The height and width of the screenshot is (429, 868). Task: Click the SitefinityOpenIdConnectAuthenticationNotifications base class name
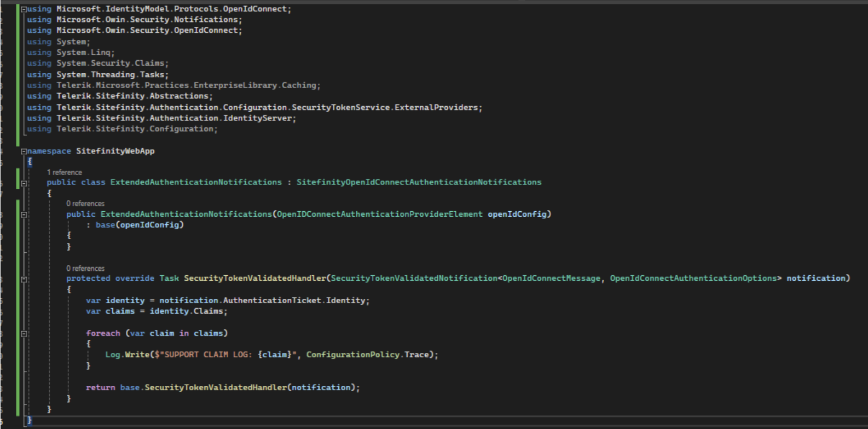(419, 182)
